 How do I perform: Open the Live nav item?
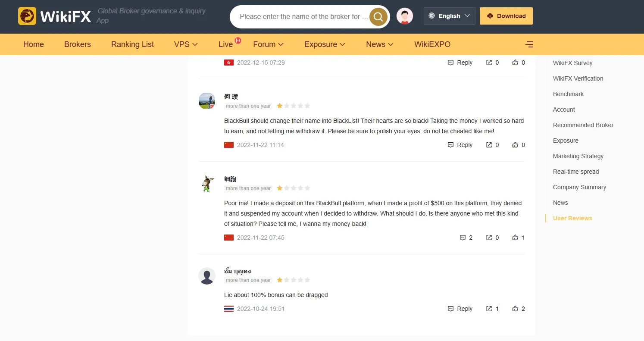click(225, 44)
